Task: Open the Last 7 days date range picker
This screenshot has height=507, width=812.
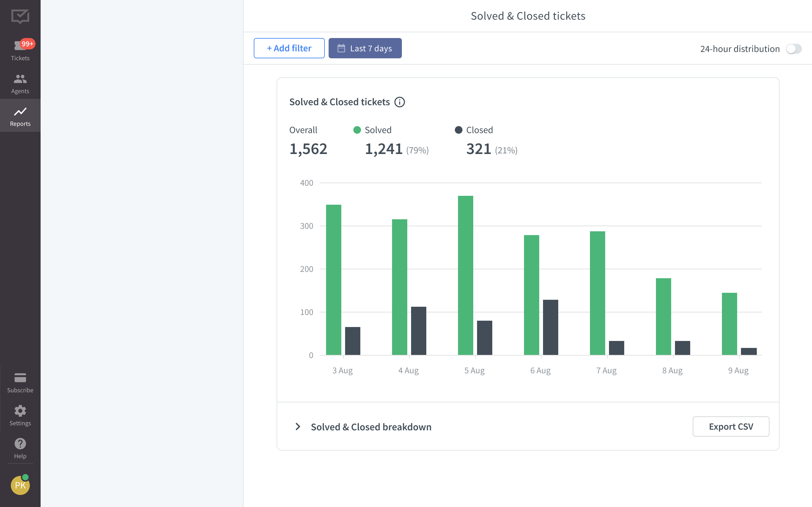Action: (365, 48)
